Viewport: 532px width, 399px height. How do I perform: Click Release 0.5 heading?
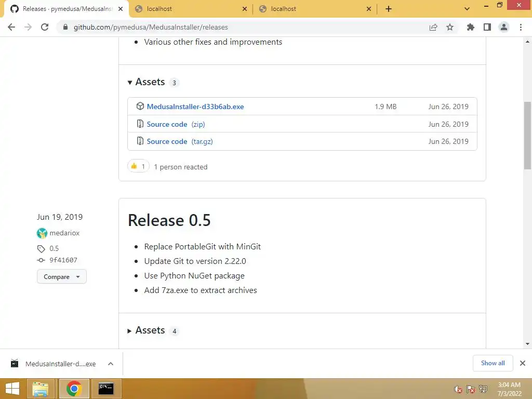(x=169, y=220)
